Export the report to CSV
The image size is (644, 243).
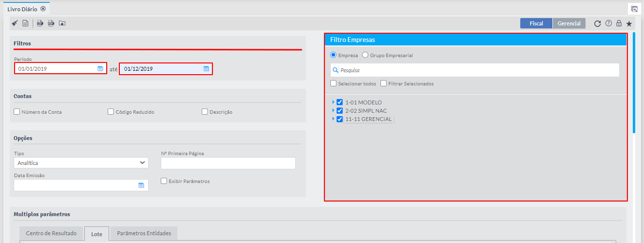point(40,23)
